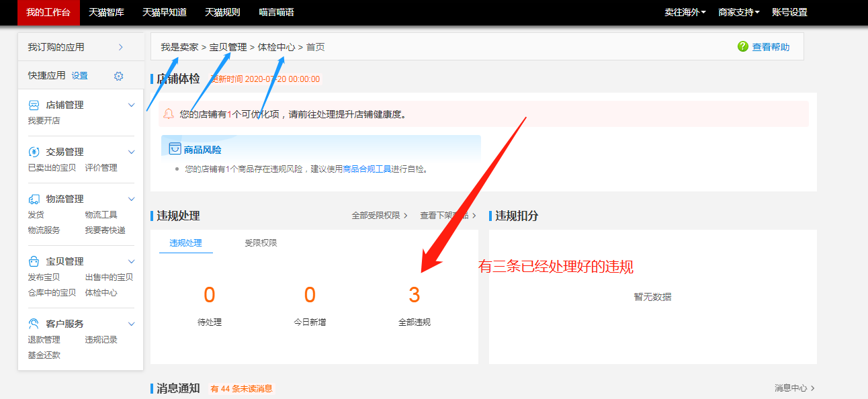Click 我是卖家 in the breadcrumb
Screen dimensions: 868x399
point(179,47)
